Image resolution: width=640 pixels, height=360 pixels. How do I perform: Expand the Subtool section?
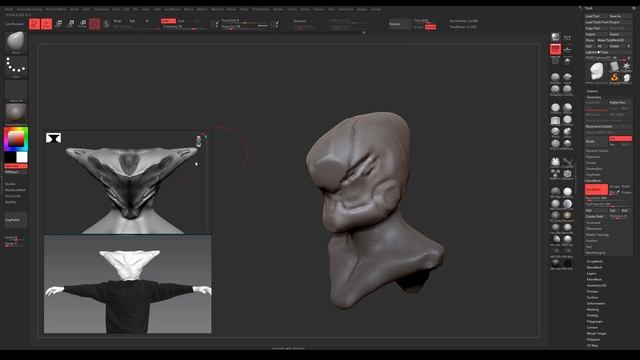pyautogui.click(x=592, y=91)
